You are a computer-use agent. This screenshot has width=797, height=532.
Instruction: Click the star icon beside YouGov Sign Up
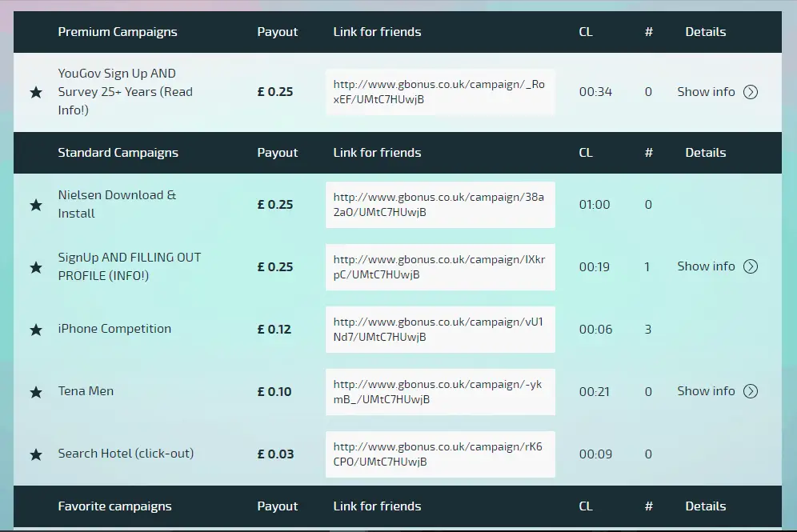35,92
